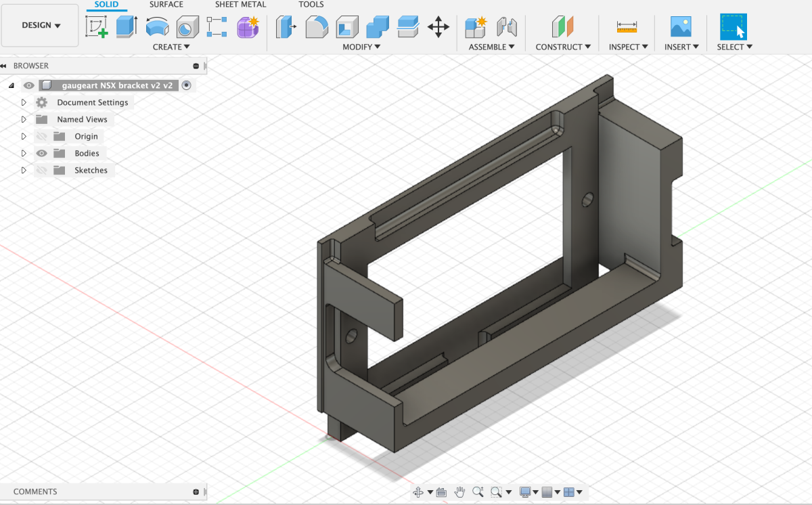Open the Display Settings dropdown arrow
812x505 pixels.
(535, 492)
